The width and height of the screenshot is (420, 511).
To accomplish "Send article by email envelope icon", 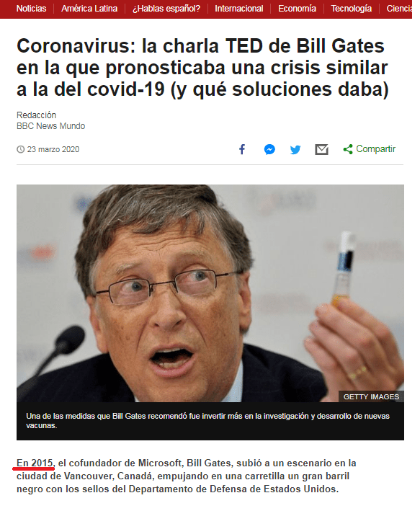I will 321,150.
